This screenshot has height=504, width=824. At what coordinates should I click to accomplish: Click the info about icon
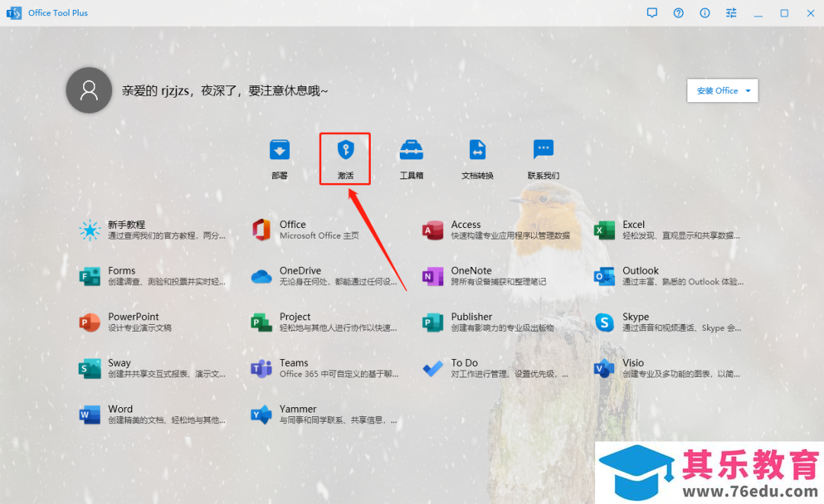pyautogui.click(x=705, y=13)
